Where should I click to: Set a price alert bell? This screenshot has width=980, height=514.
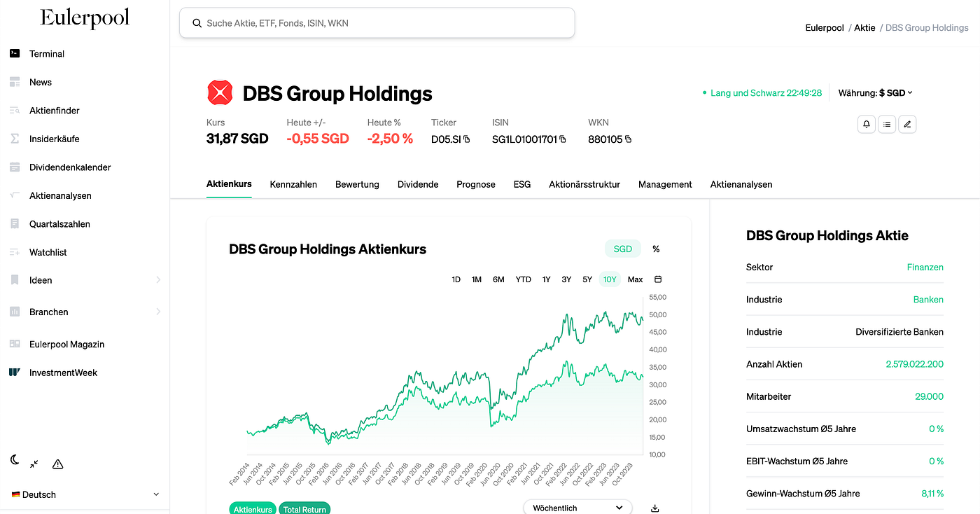(867, 124)
